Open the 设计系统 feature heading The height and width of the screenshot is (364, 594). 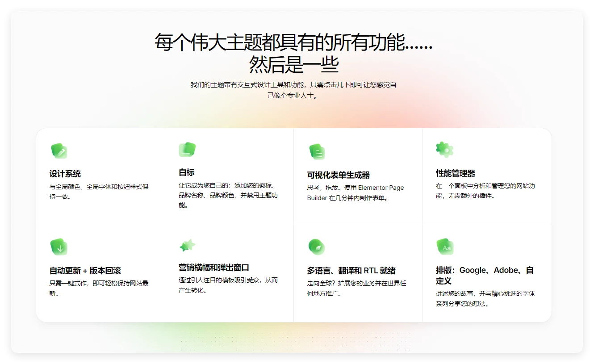tap(65, 174)
